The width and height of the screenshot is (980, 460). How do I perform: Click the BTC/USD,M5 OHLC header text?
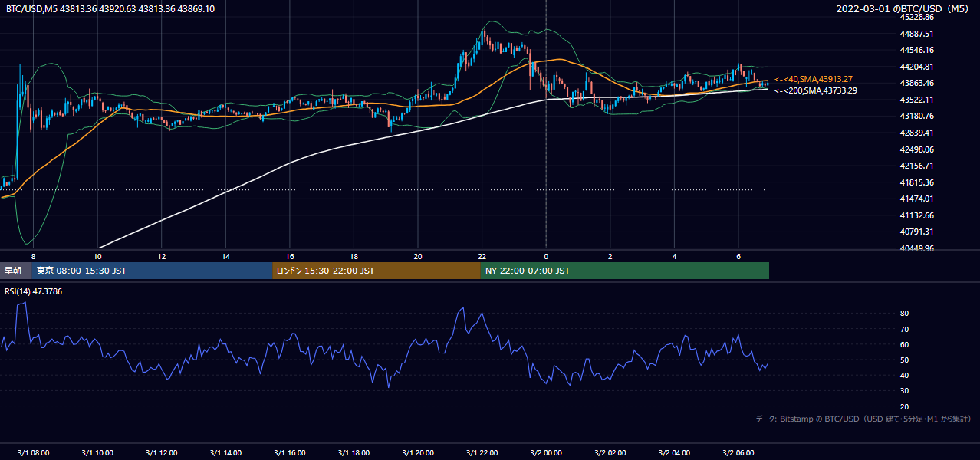pos(110,8)
